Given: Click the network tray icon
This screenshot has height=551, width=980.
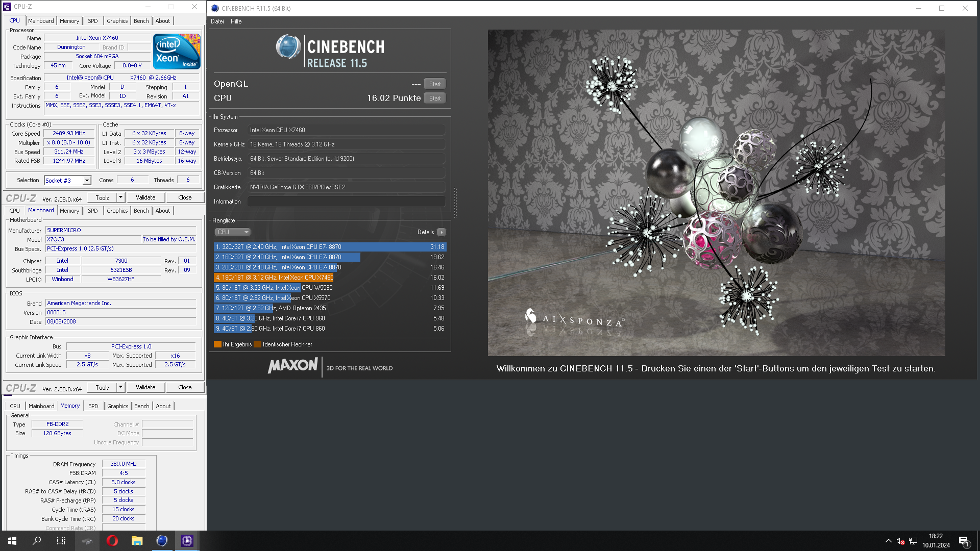Looking at the screenshot, I should pyautogui.click(x=913, y=541).
